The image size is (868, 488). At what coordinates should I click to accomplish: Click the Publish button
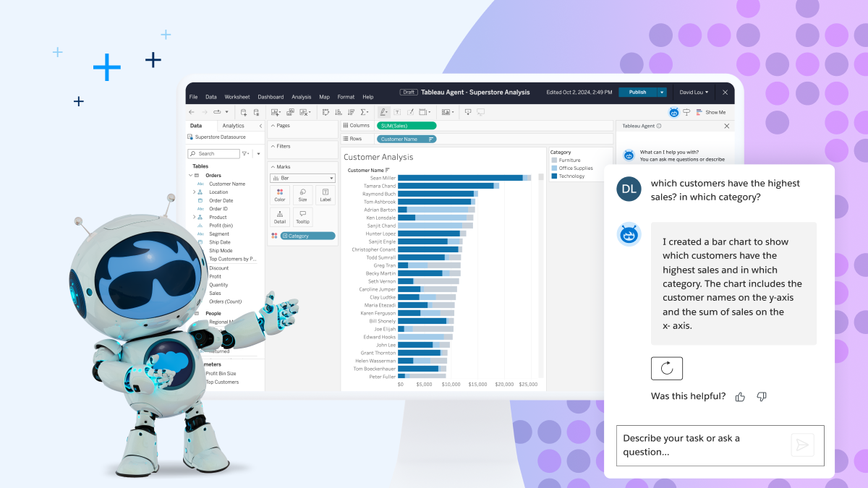[637, 93]
